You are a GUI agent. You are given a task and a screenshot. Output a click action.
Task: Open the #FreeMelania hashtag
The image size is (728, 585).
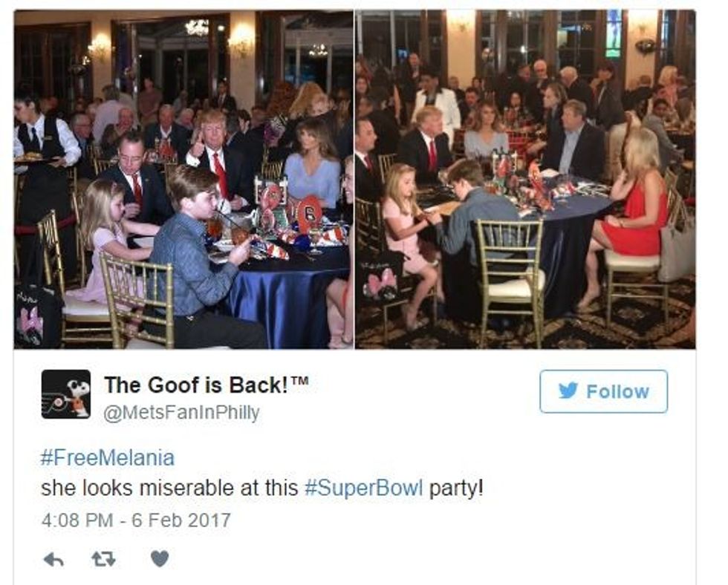108,458
